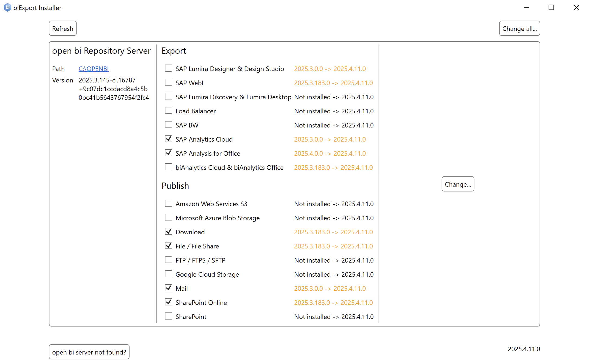Click the 'Publish' section heading
Viewport: 589px width, 364px height.
[x=175, y=186]
